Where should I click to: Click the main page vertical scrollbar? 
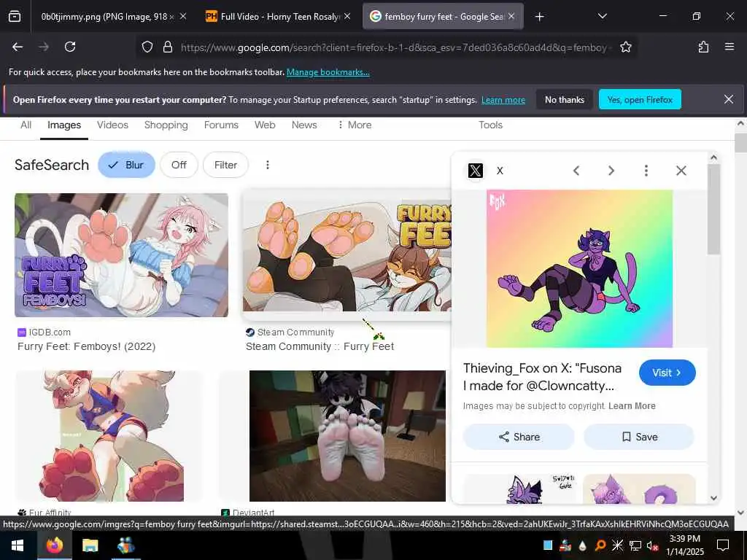(740, 316)
